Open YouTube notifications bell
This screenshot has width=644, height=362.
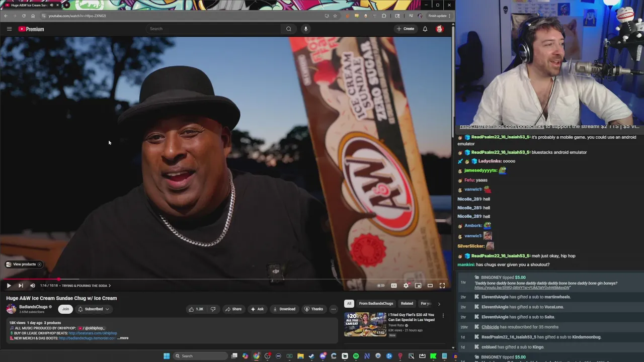tap(425, 29)
